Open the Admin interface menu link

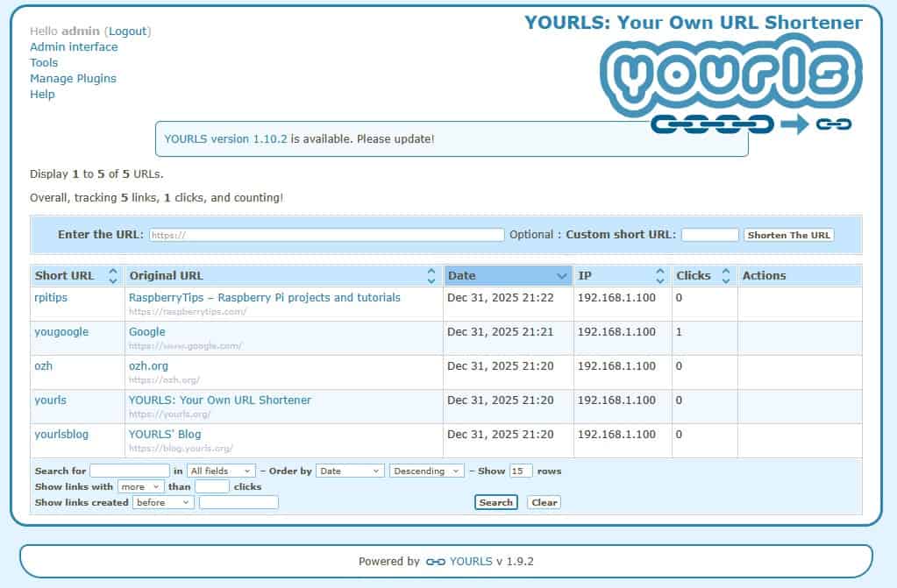[x=74, y=47]
